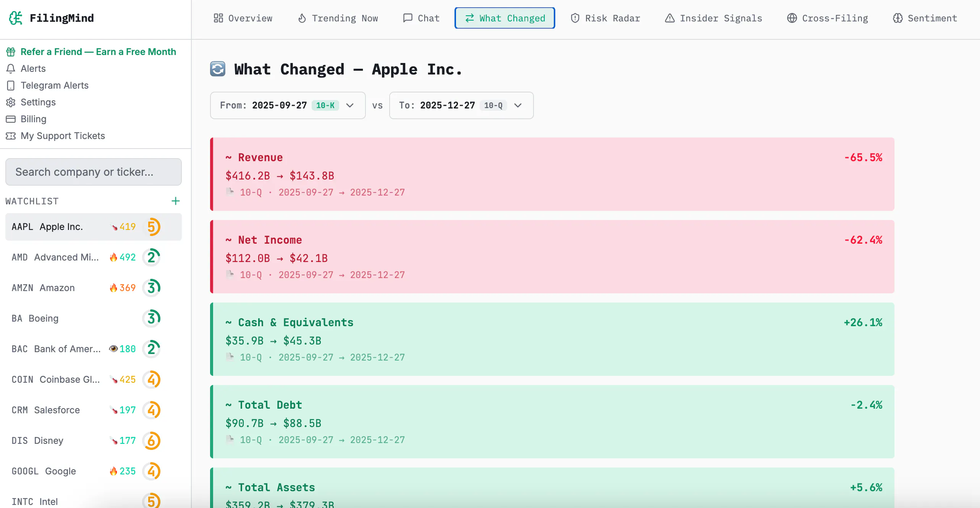Click the fire icon next to Amazon 369
This screenshot has height=508, width=980.
pyautogui.click(x=113, y=288)
